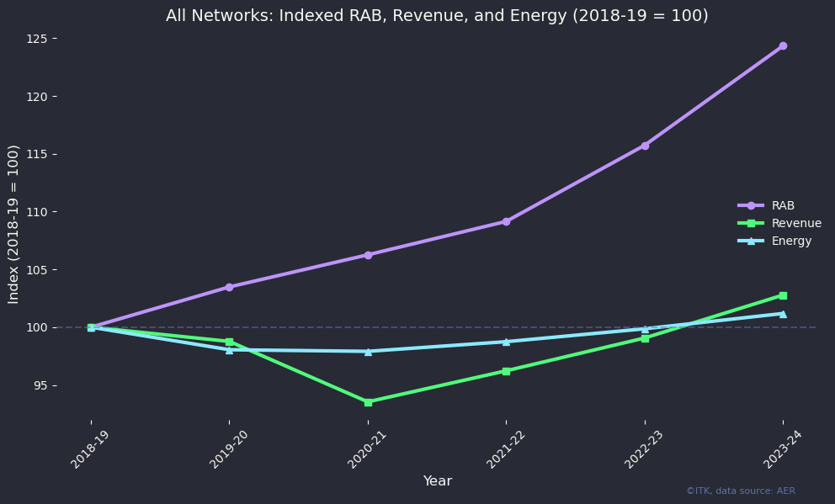
Task: Select the chart title text
Action: (437, 15)
